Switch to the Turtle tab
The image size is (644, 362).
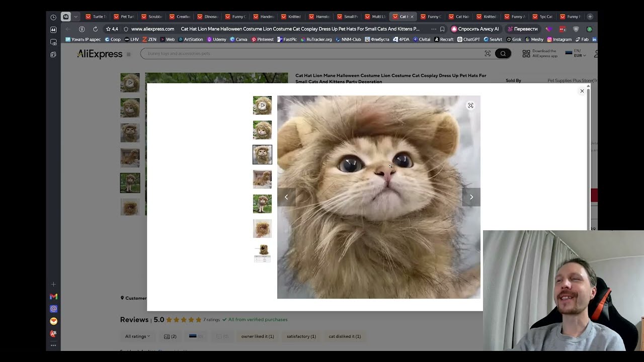96,17
